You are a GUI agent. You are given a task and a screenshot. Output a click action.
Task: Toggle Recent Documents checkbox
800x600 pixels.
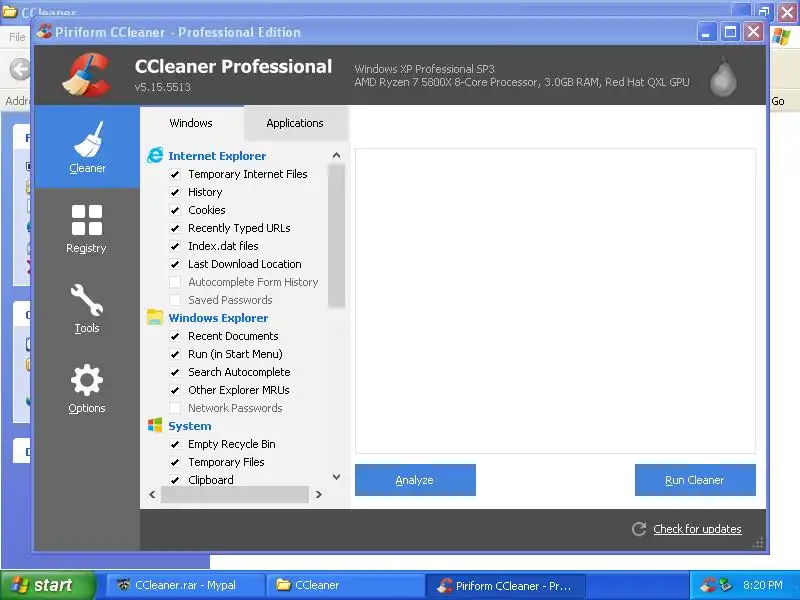[175, 336]
